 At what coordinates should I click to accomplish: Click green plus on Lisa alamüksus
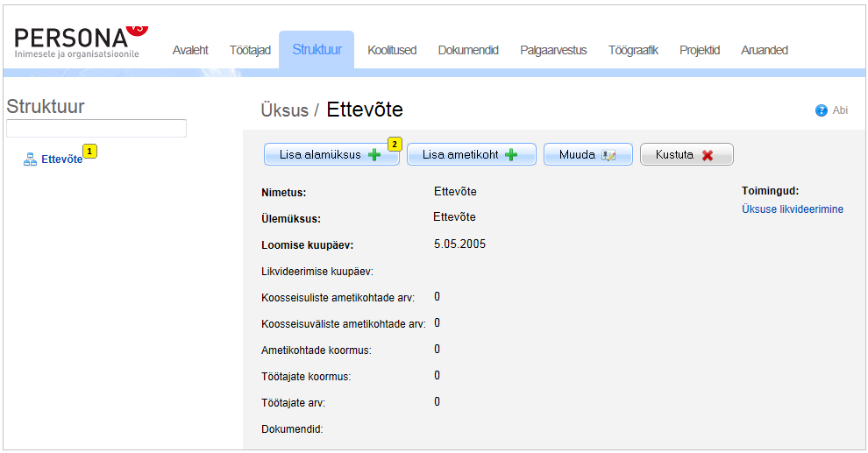[374, 155]
